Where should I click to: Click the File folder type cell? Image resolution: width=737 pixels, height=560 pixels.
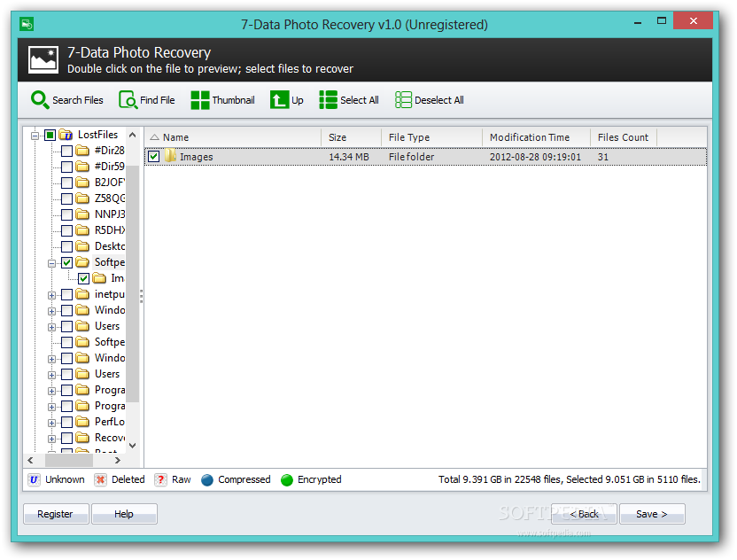pos(411,157)
